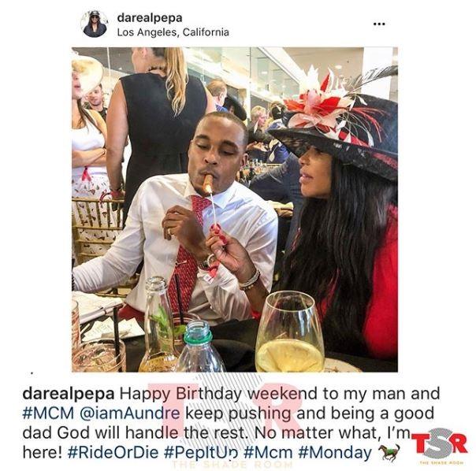
Task: Open darealpepa username in post header
Action: (x=150, y=17)
